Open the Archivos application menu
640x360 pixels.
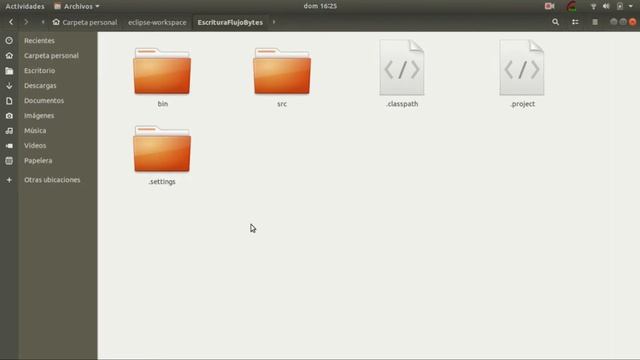click(x=77, y=6)
